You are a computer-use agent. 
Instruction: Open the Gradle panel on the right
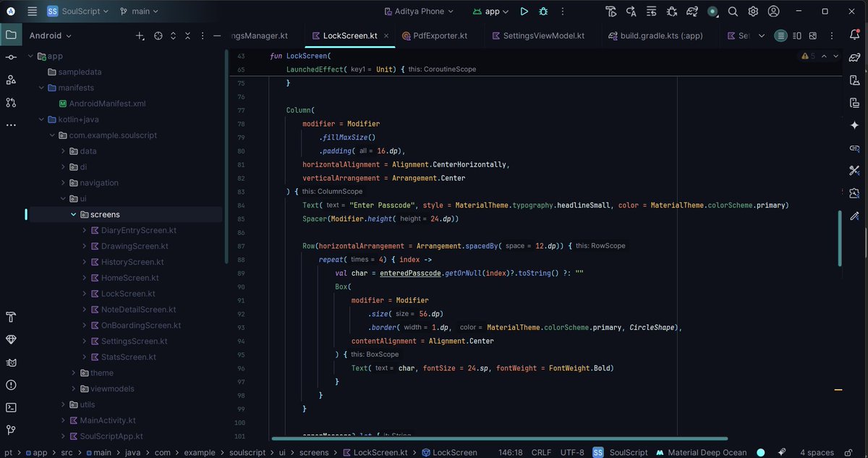[855, 56]
